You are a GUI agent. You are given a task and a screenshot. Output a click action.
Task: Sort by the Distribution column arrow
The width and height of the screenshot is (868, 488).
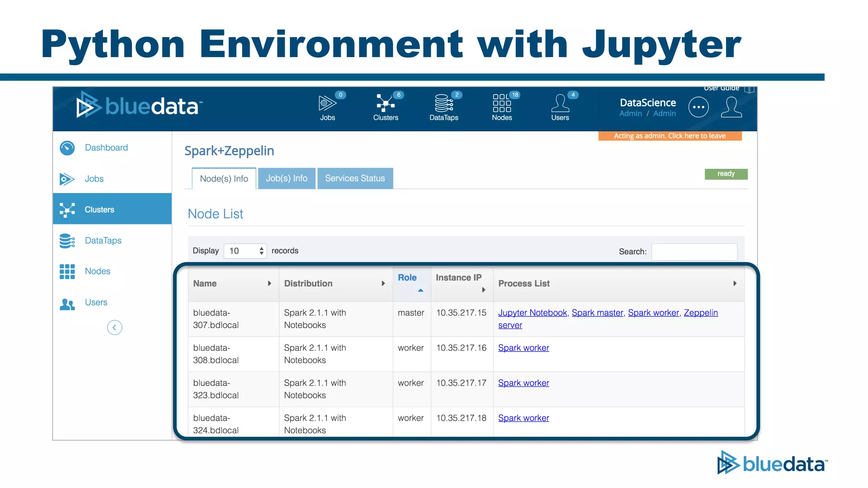click(383, 283)
